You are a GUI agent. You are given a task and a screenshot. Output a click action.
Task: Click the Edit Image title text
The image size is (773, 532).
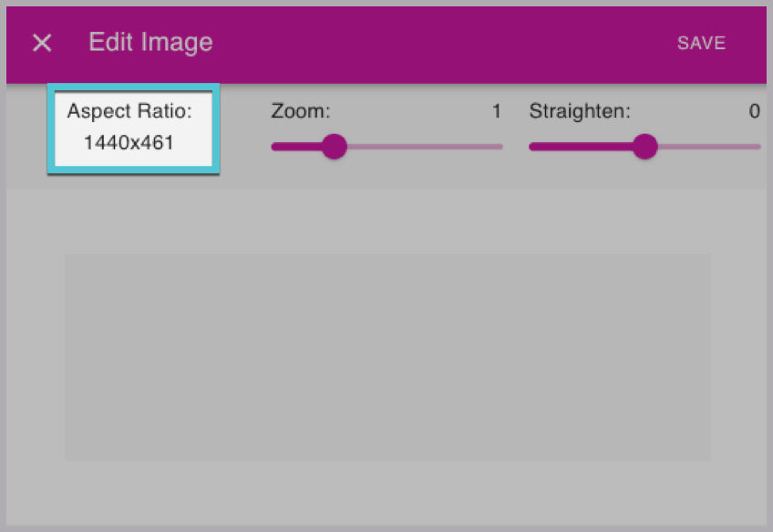(150, 43)
